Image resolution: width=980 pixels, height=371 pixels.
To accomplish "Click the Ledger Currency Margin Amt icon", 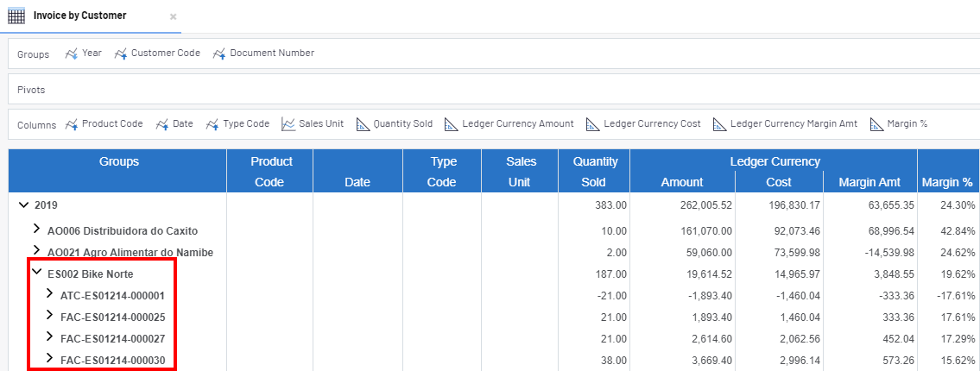I will (719, 124).
